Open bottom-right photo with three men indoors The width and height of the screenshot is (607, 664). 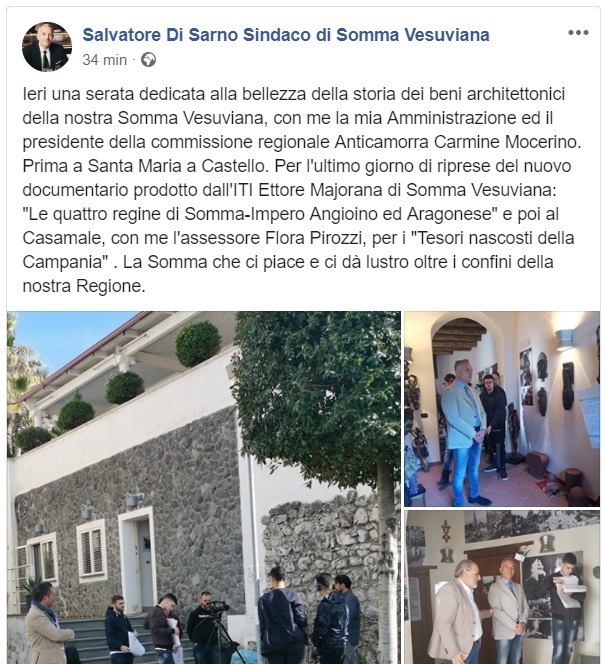point(502,587)
